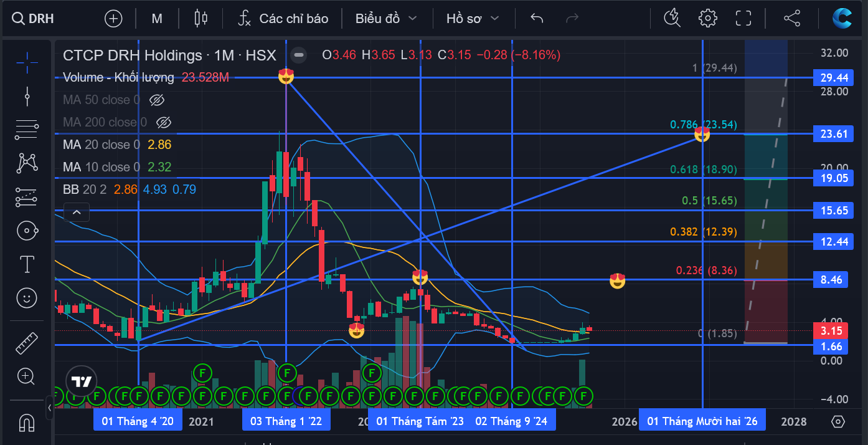Open the emoji icons tool

[27, 298]
